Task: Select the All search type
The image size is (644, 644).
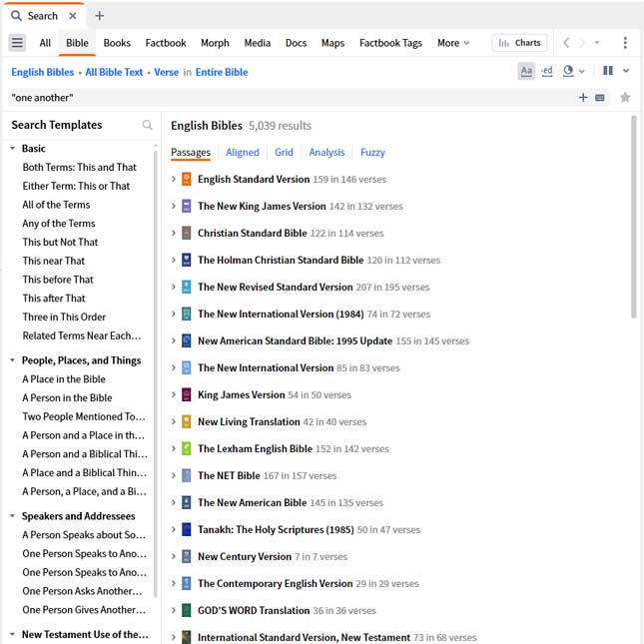Action: tap(45, 43)
